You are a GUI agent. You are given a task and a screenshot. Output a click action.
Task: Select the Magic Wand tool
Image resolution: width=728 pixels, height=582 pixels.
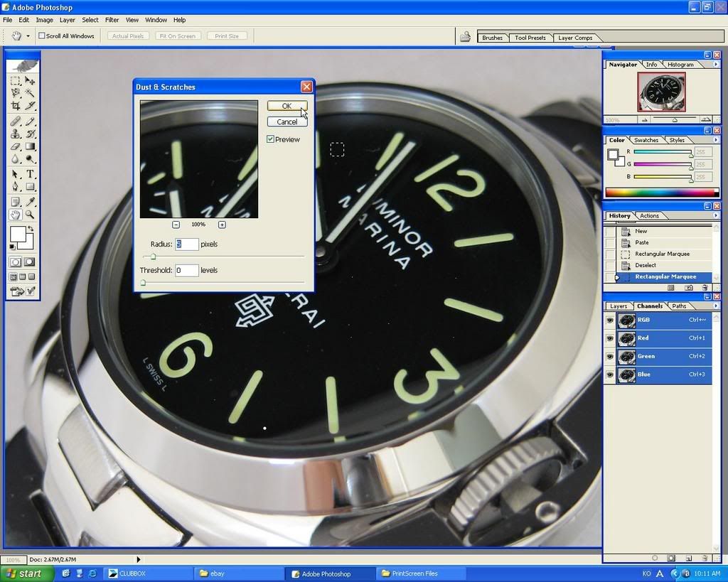(x=30, y=93)
